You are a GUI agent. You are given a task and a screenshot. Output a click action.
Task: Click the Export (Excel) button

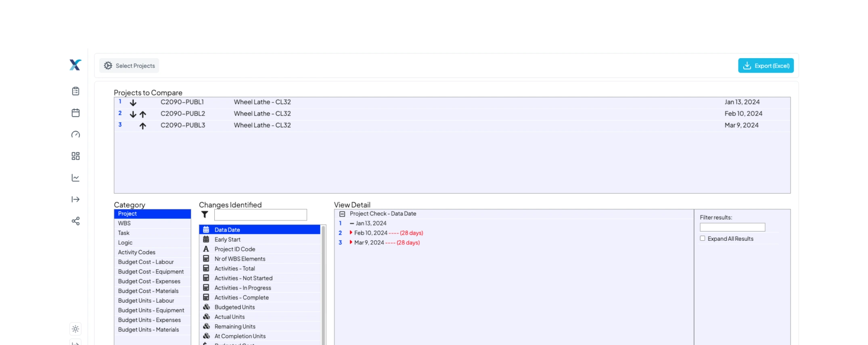(x=766, y=66)
